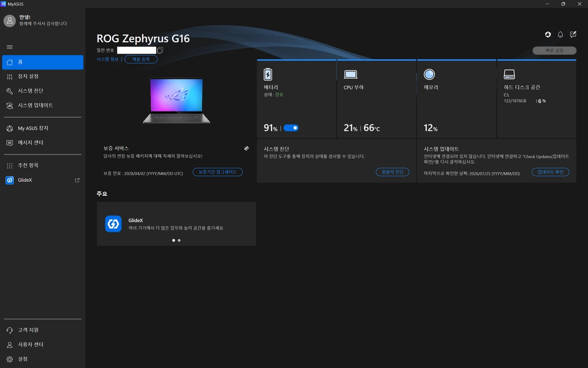Click the ASUS triangle icon at top right
Viewport: 588px width, 368px height.
click(x=548, y=34)
